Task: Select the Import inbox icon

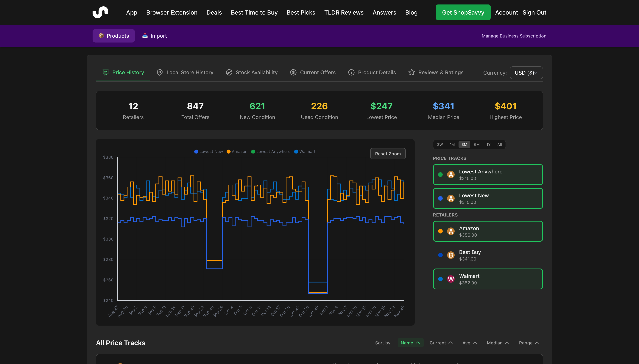Action: pyautogui.click(x=145, y=35)
